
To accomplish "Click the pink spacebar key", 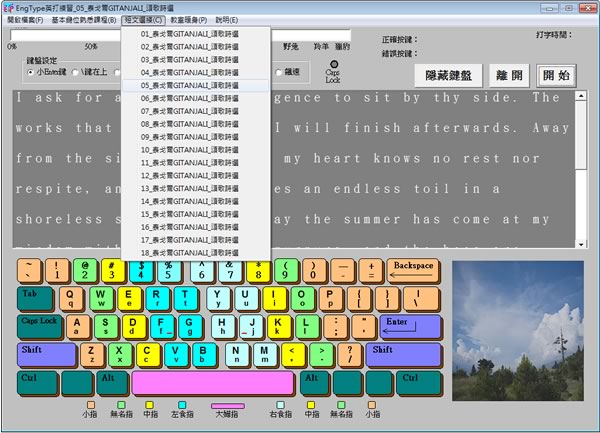I will (x=213, y=382).
